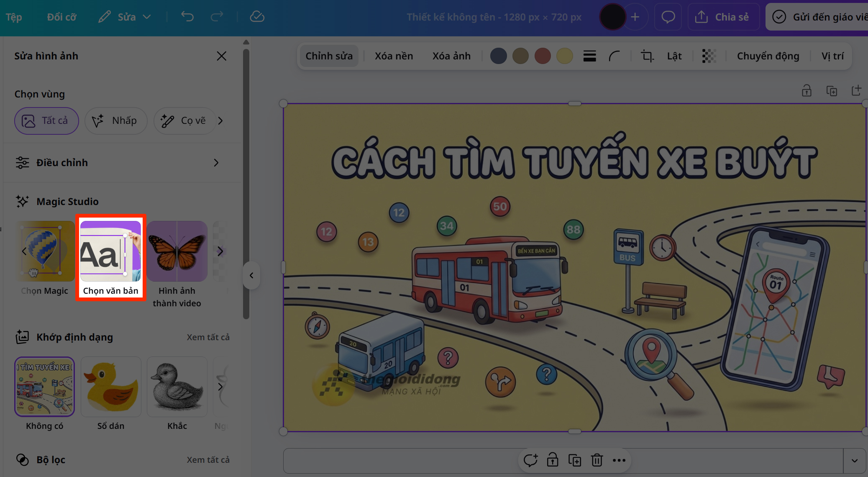Select the dark blue color swatch in the toolbar
The image size is (868, 477).
(498, 56)
